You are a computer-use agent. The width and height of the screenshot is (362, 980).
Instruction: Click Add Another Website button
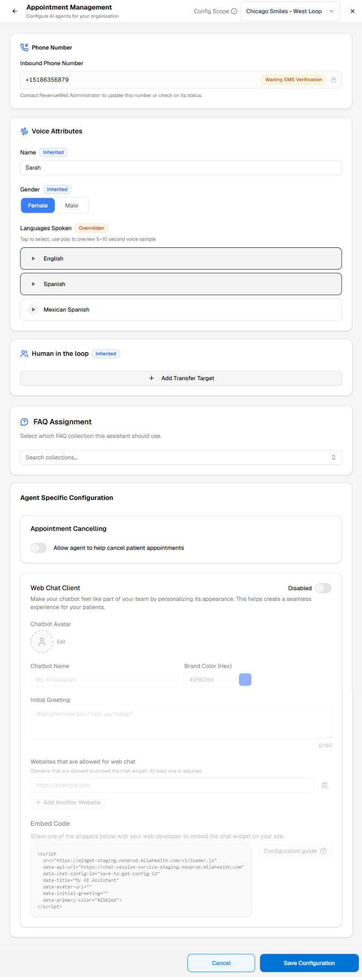[68, 802]
